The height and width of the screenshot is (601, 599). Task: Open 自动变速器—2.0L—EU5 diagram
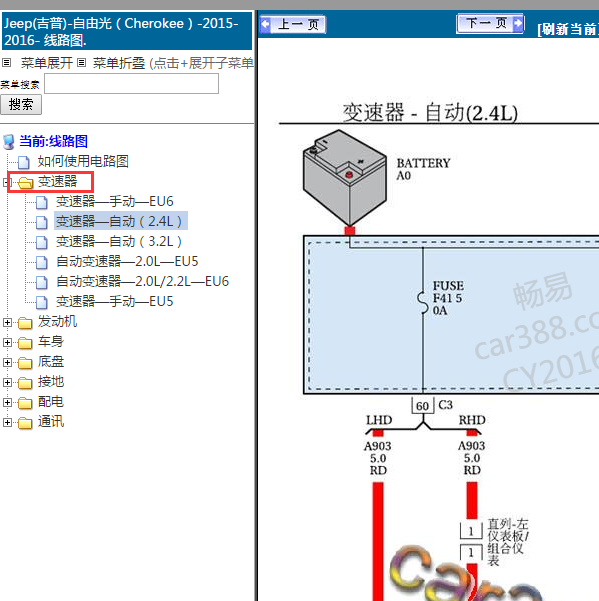click(x=127, y=261)
